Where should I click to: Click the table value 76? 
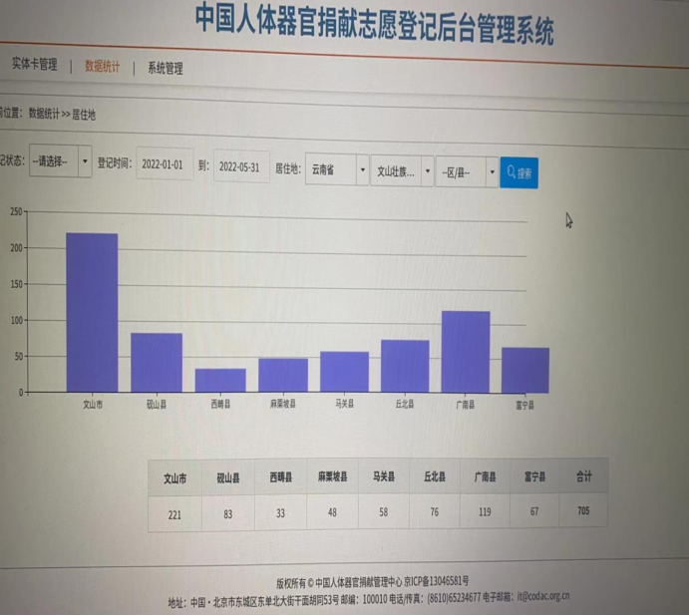(435, 512)
